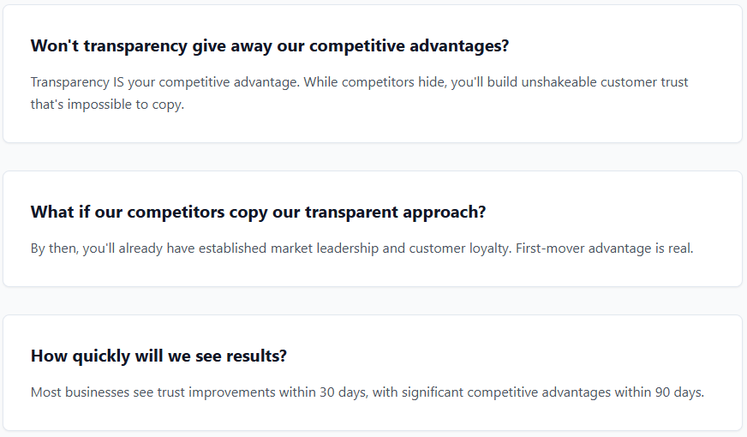Click the "How quickly will we see results?" question

point(159,356)
